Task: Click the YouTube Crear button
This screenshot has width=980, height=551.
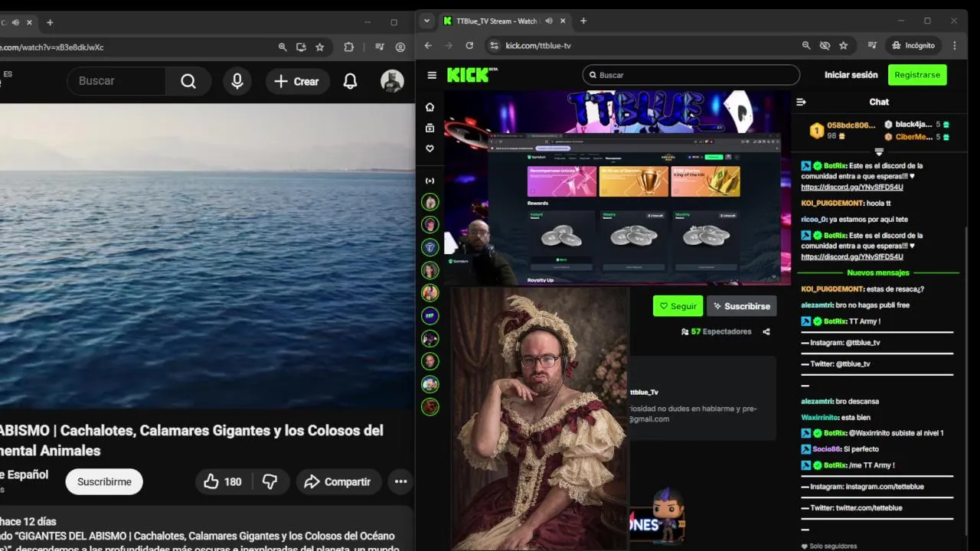Action: click(296, 81)
